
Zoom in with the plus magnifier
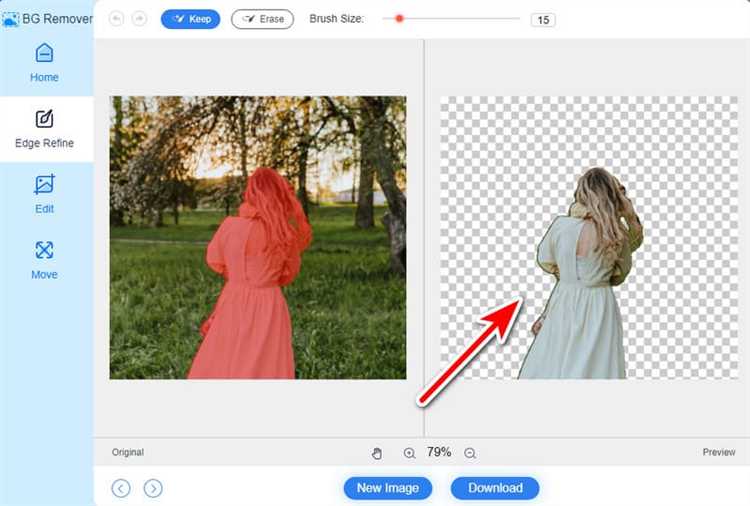pyautogui.click(x=409, y=453)
